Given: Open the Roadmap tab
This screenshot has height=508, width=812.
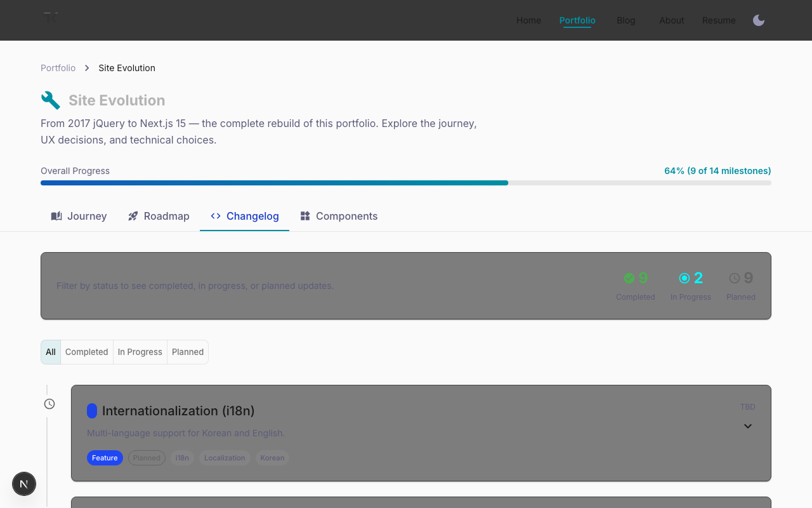Looking at the screenshot, I should (x=159, y=216).
